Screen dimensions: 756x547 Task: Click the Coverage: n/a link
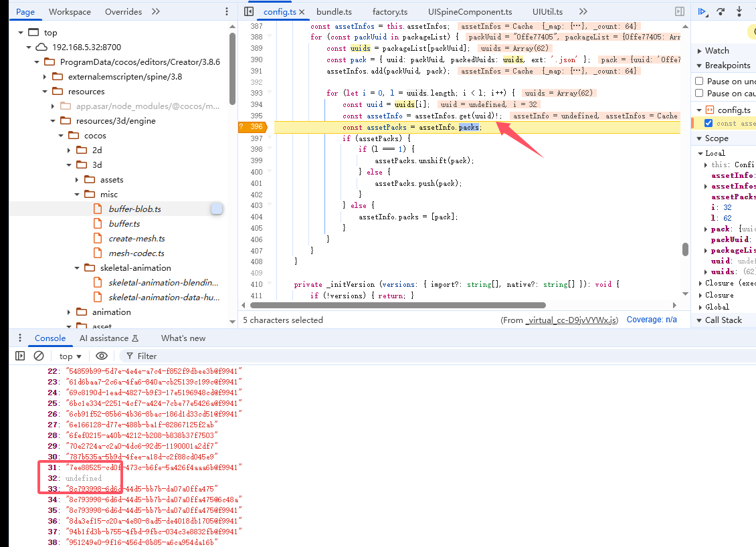[652, 320]
